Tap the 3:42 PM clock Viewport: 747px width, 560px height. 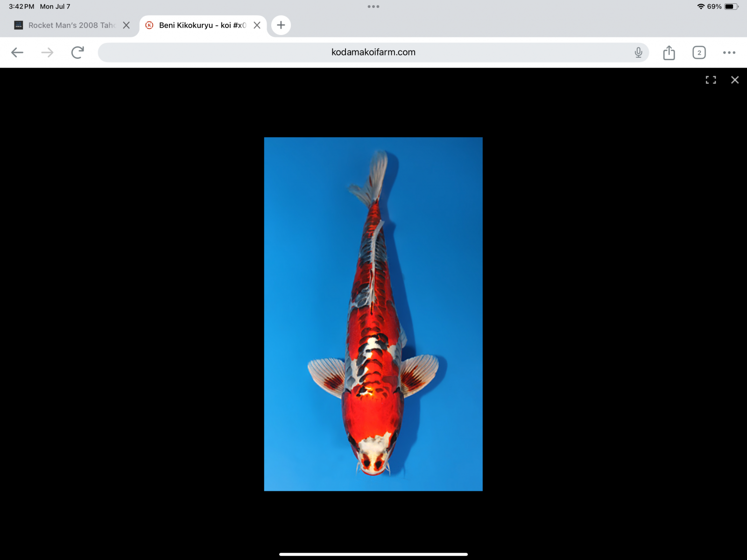pyautogui.click(x=21, y=7)
